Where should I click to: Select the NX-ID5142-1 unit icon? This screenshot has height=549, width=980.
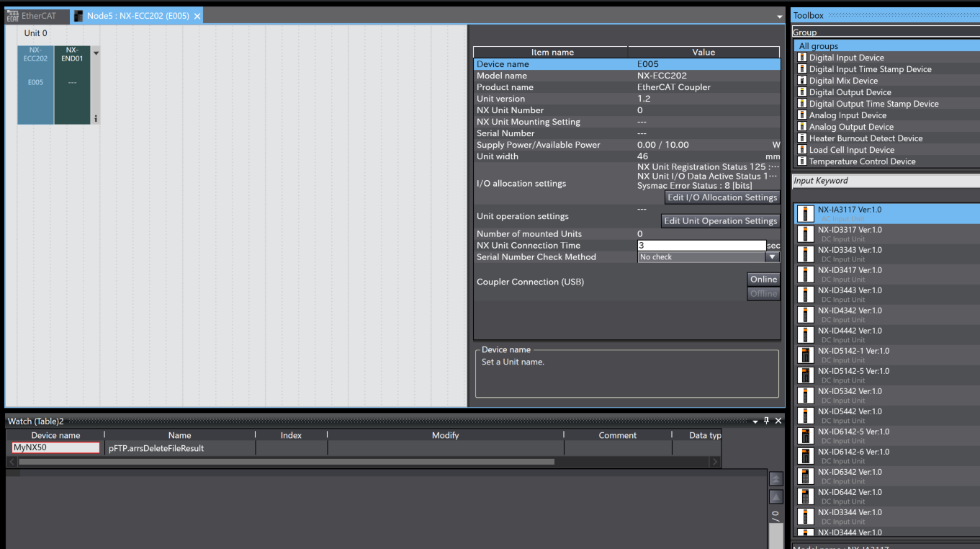point(806,355)
